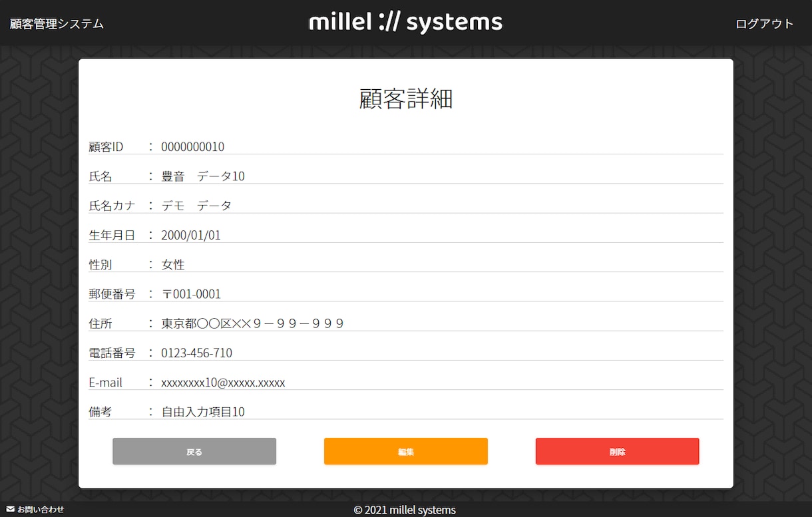The height and width of the screenshot is (517, 812).
Task: Click the ログアウト logout link
Action: click(x=765, y=23)
